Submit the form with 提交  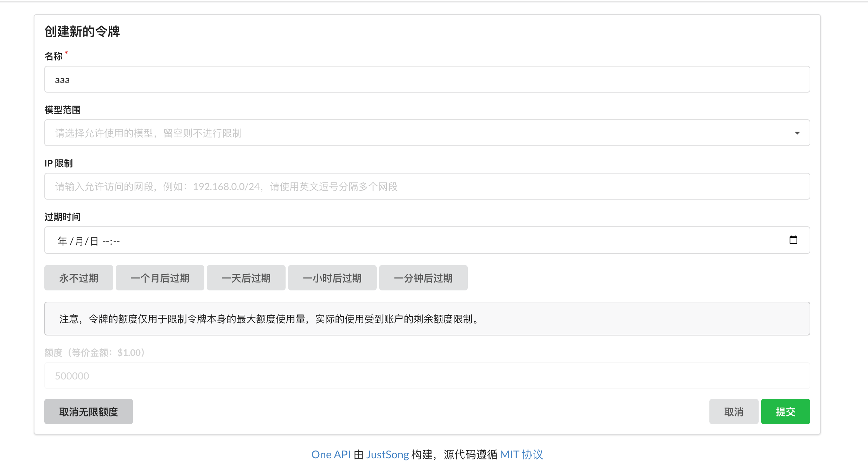(x=785, y=412)
